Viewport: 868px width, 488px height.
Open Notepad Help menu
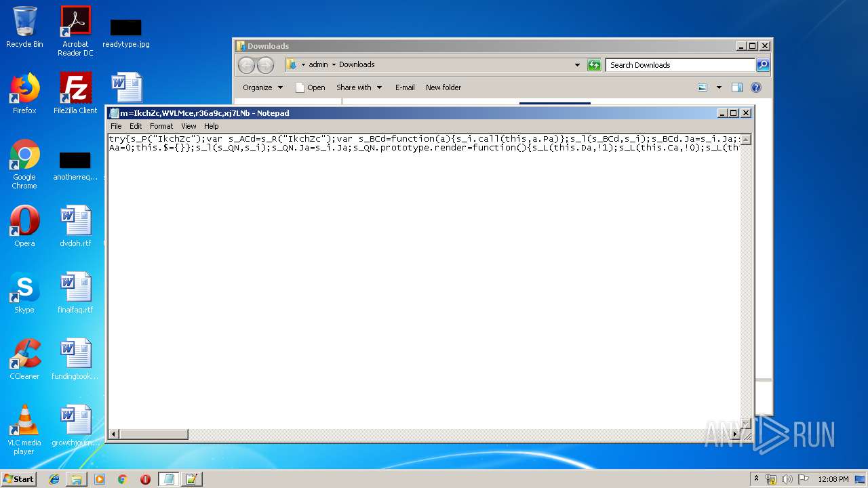tap(212, 126)
